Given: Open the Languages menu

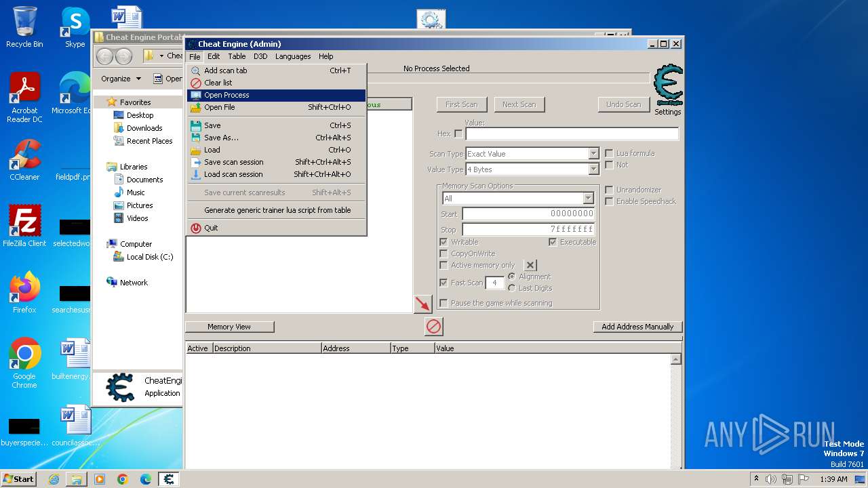Looking at the screenshot, I should click(293, 56).
